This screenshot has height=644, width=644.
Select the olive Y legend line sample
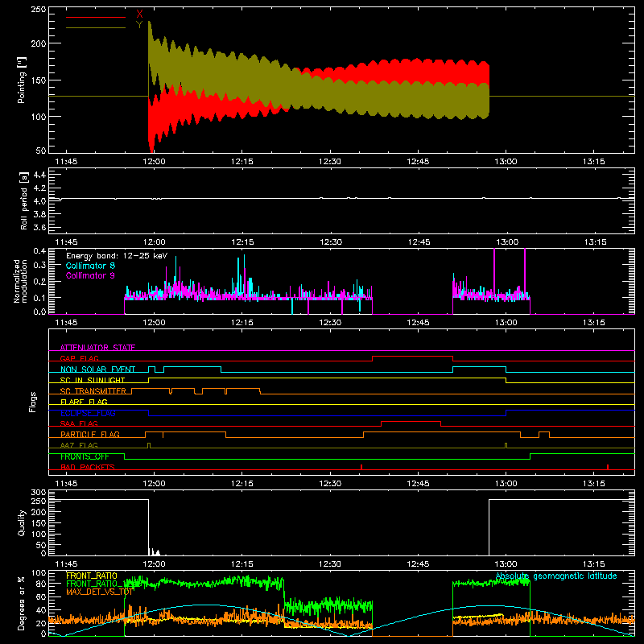tap(96, 28)
